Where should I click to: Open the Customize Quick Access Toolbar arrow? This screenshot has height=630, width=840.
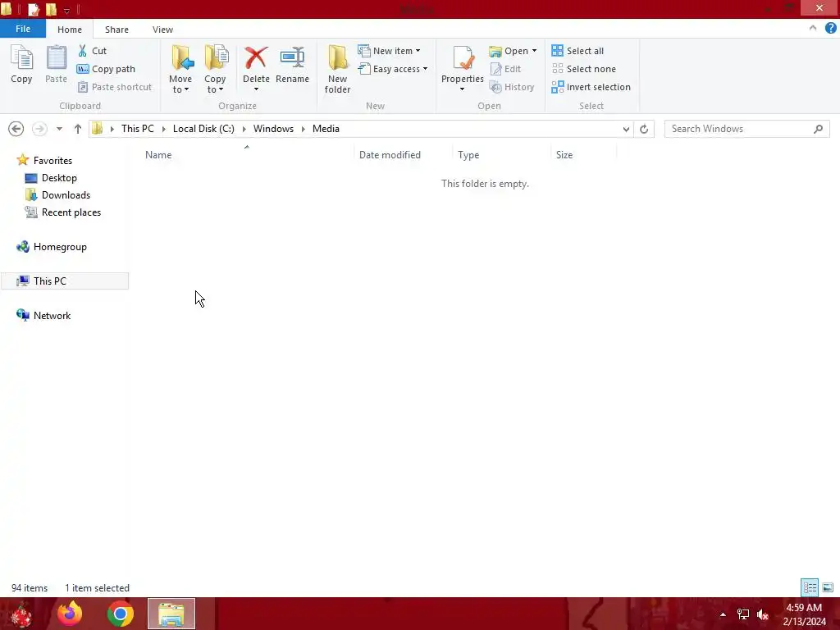pos(66,10)
